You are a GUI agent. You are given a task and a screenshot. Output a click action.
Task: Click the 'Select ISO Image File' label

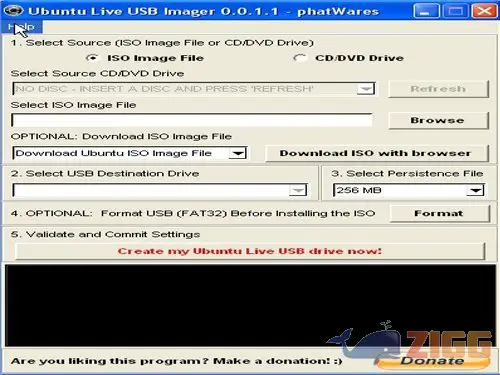73,105
